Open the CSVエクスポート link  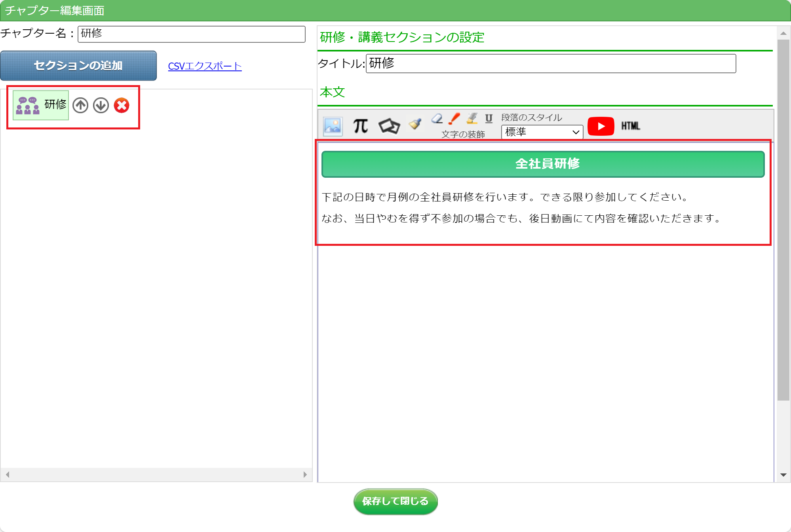(205, 66)
